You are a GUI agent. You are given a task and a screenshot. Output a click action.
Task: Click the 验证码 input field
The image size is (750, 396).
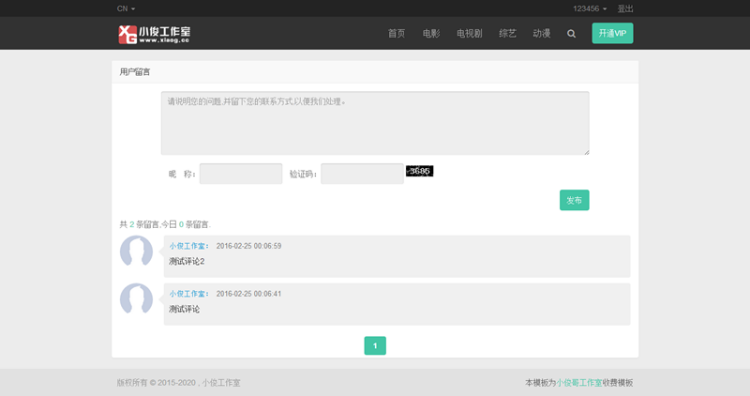click(x=362, y=174)
